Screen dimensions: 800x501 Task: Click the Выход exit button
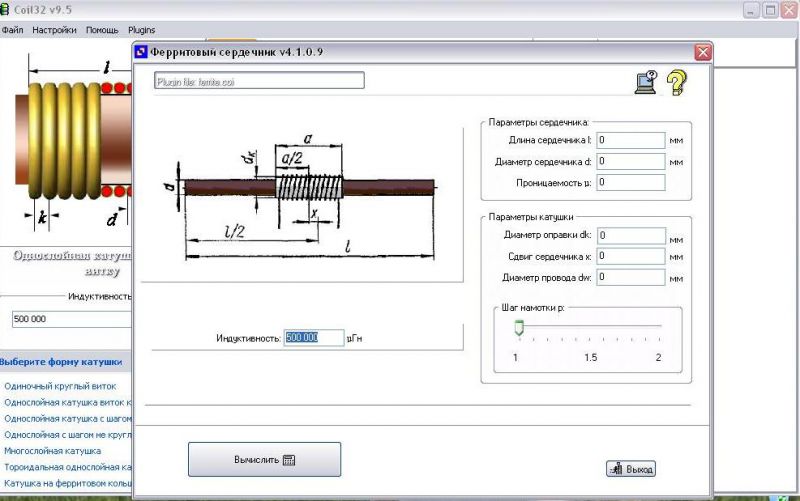click(x=631, y=468)
